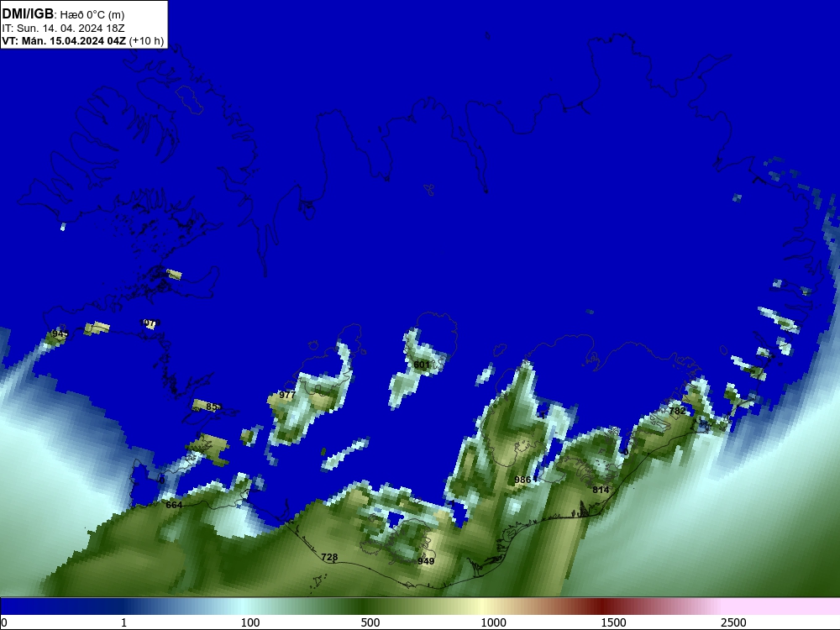Click the 728 height value on the map
This screenshot has height=630, width=840.
pyautogui.click(x=329, y=557)
